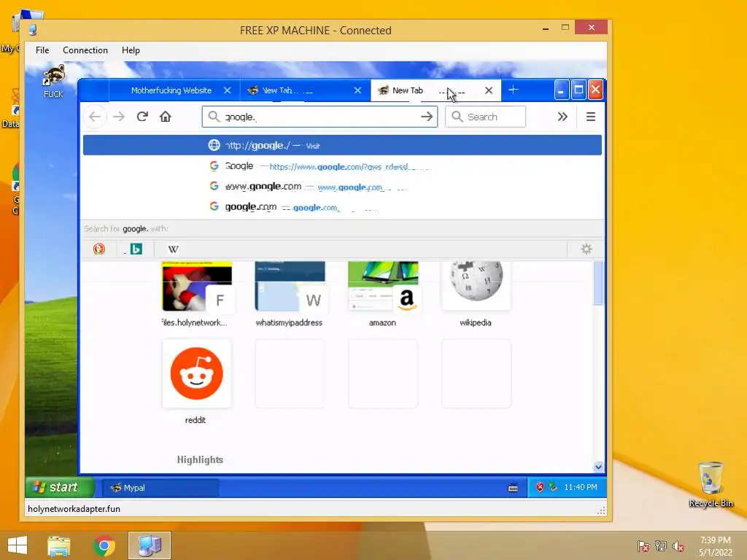Click Mypal taskbar button in XP

click(160, 488)
